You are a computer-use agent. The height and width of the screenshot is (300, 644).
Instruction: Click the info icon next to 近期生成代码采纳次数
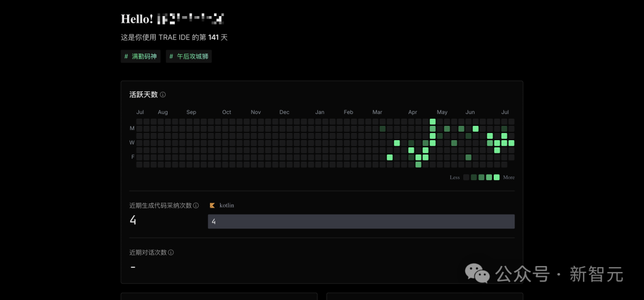coord(196,206)
